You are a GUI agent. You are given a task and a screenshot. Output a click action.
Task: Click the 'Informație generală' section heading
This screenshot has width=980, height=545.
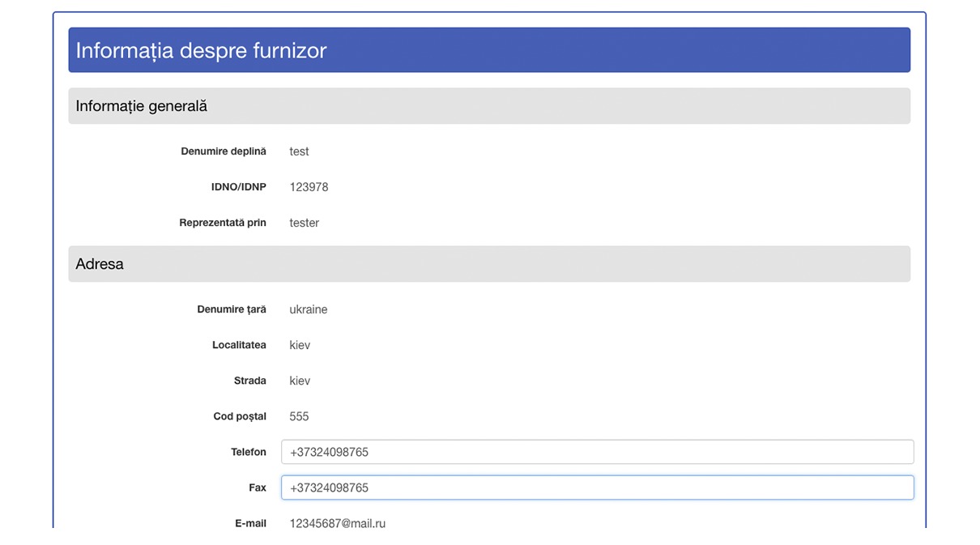coord(489,106)
